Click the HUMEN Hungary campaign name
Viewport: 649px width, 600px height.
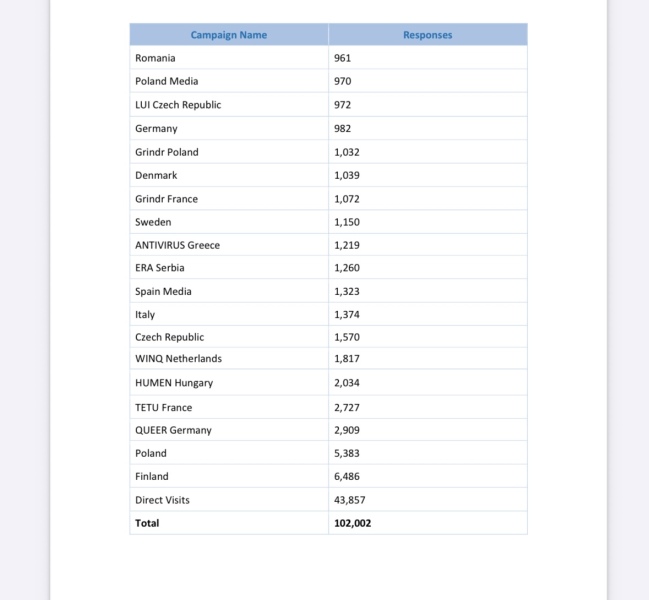[174, 383]
